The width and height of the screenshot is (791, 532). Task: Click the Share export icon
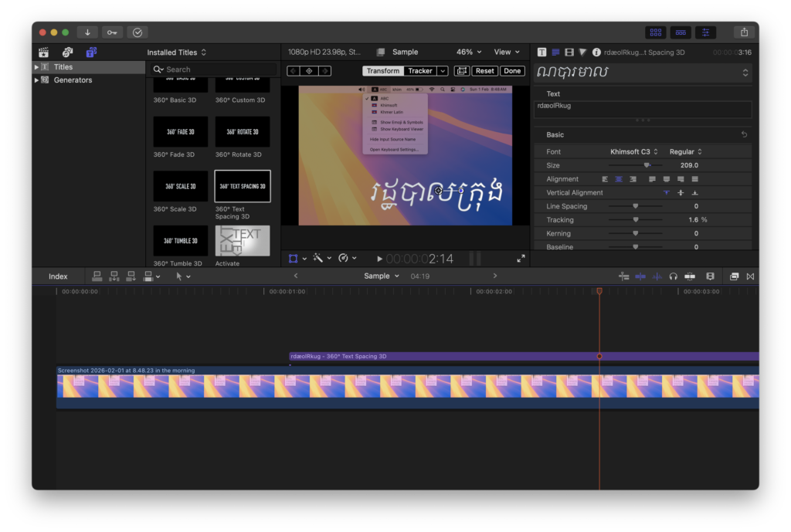pyautogui.click(x=744, y=32)
